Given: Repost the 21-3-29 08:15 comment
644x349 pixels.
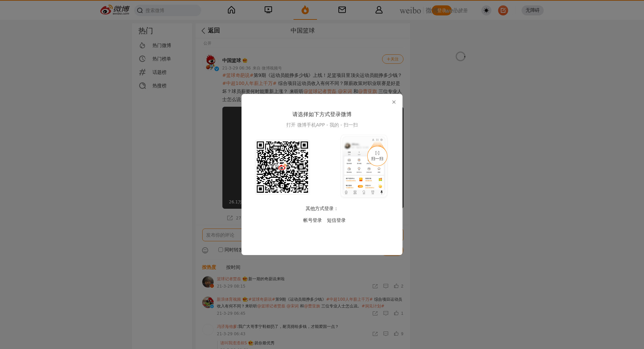Looking at the screenshot, I should pyautogui.click(x=375, y=286).
